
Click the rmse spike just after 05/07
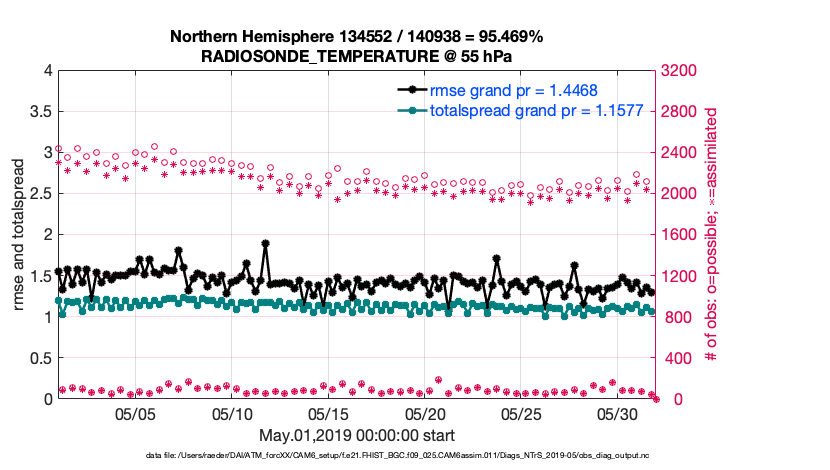[x=178, y=251]
